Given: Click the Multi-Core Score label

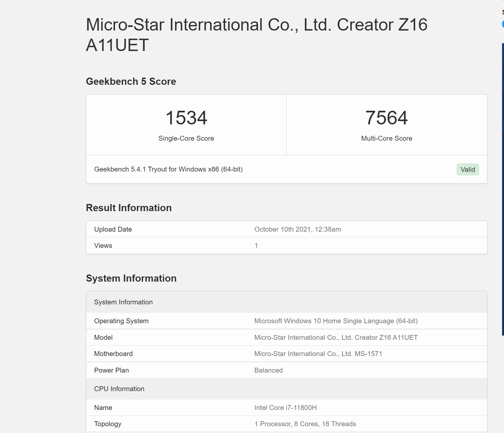Looking at the screenshot, I should point(387,138).
